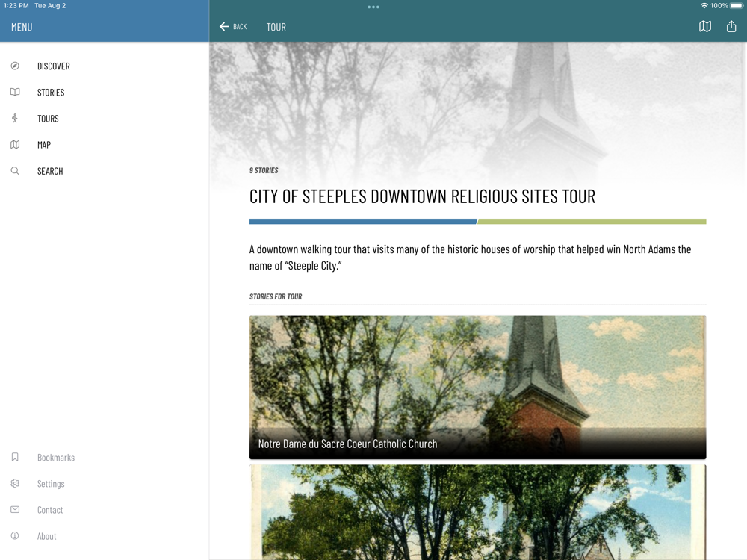
Task: Go to the Map menu entry
Action: [44, 145]
